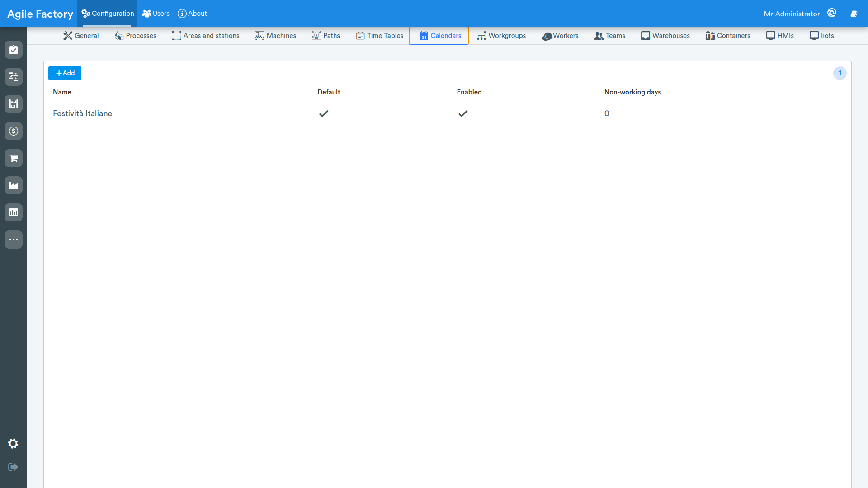Switch to the Processes tab
The width and height of the screenshot is (868, 488).
[136, 36]
